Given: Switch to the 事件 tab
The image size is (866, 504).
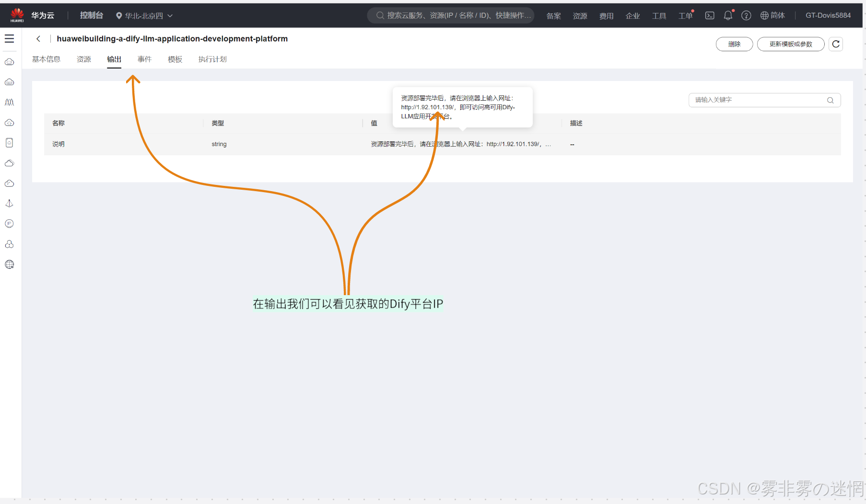Looking at the screenshot, I should (x=144, y=59).
